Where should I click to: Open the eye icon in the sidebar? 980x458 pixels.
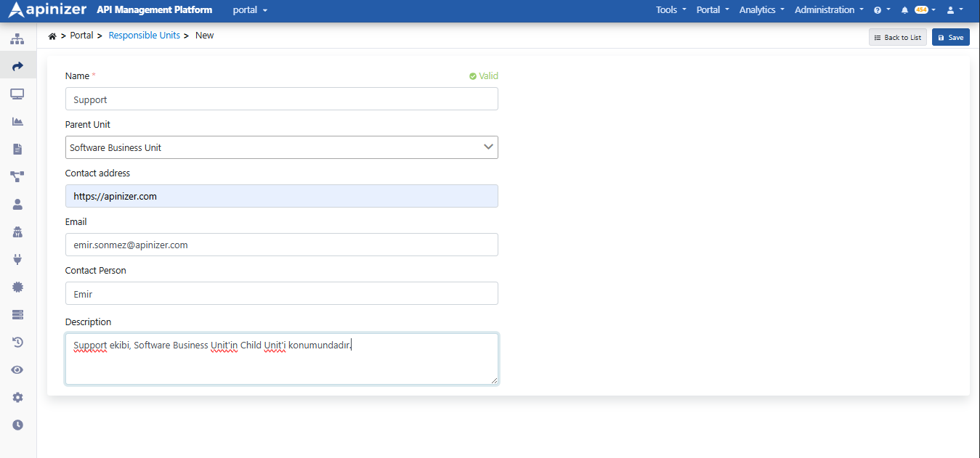click(17, 369)
